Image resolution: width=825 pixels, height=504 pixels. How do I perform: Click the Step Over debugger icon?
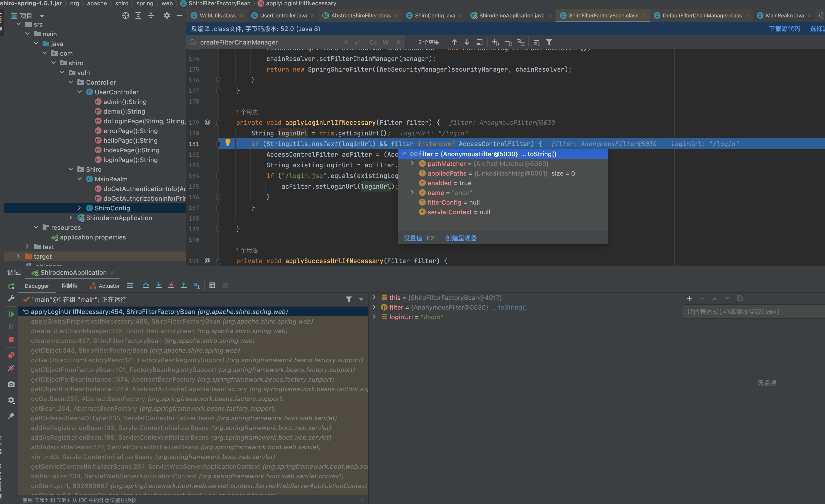[146, 285]
